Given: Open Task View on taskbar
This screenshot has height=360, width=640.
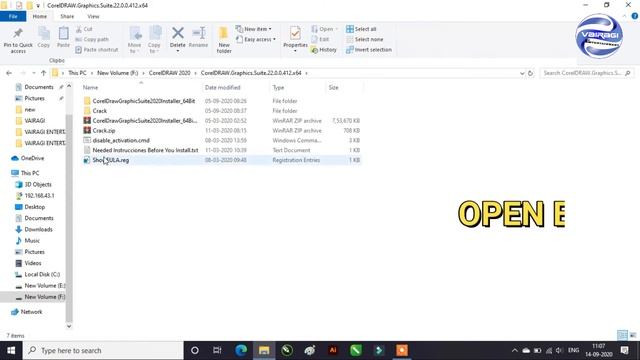Looking at the screenshot, I should coord(217,350).
